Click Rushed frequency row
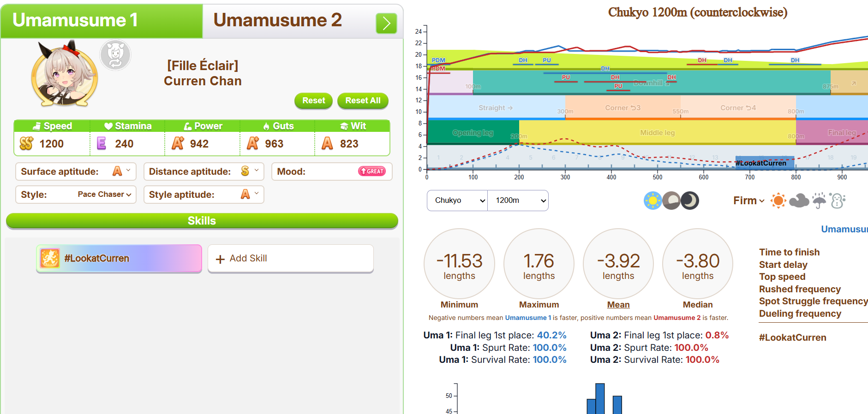868x414 pixels. point(800,289)
